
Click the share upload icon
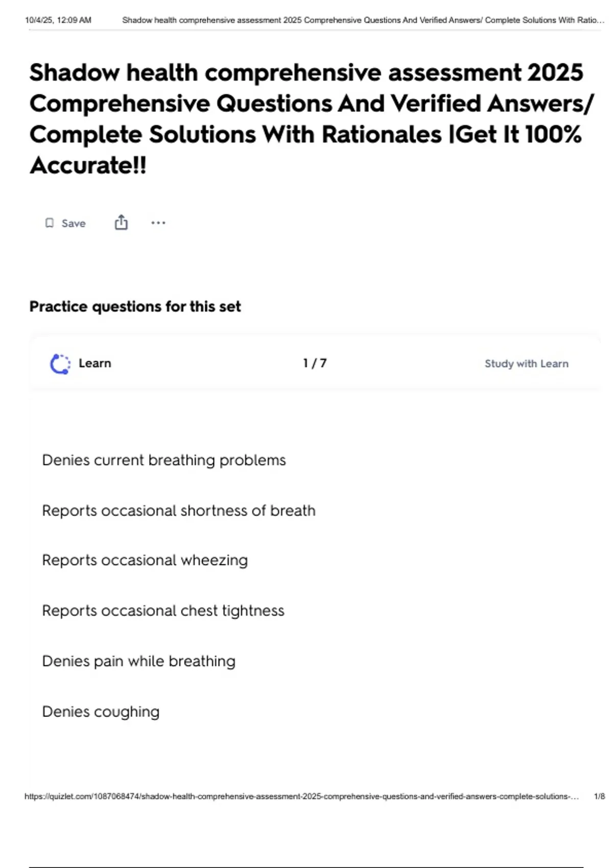121,223
